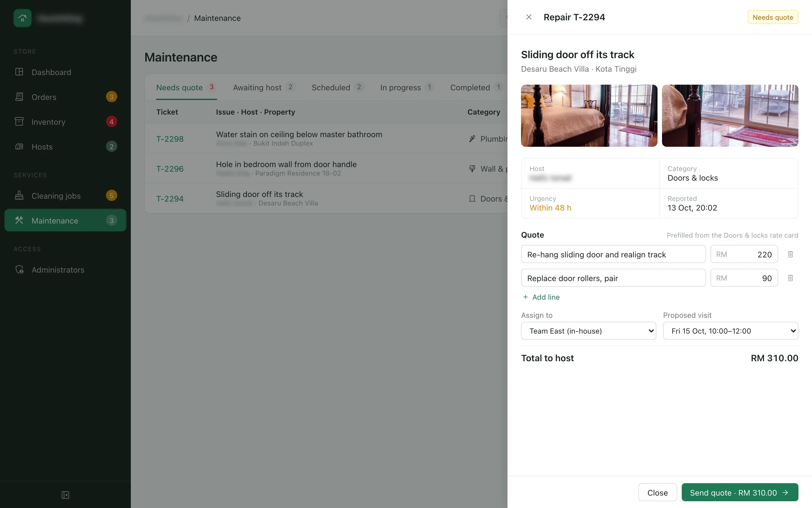Open Orders in the sidebar
The height and width of the screenshot is (508, 812).
[65, 97]
